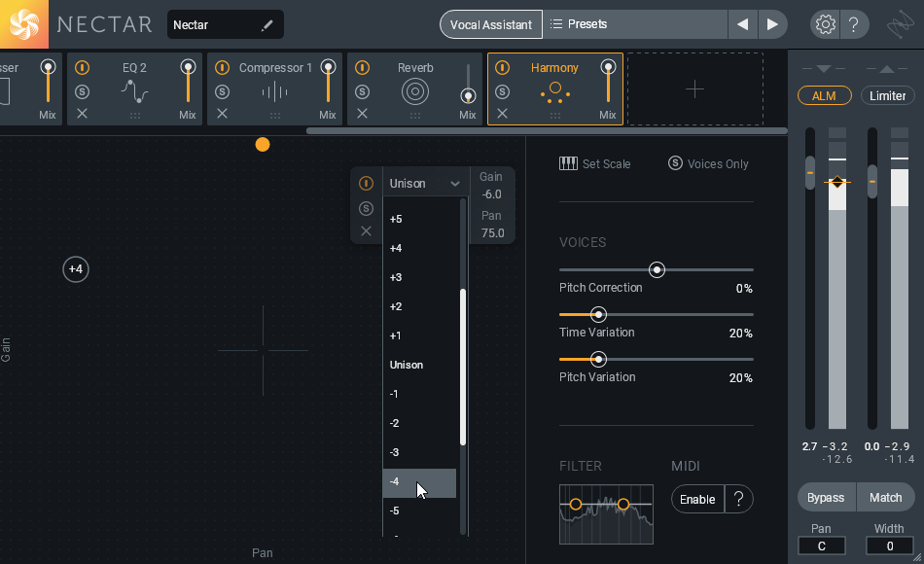The width and height of the screenshot is (924, 564).
Task: Delete the Unison voice with X
Action: click(x=366, y=231)
